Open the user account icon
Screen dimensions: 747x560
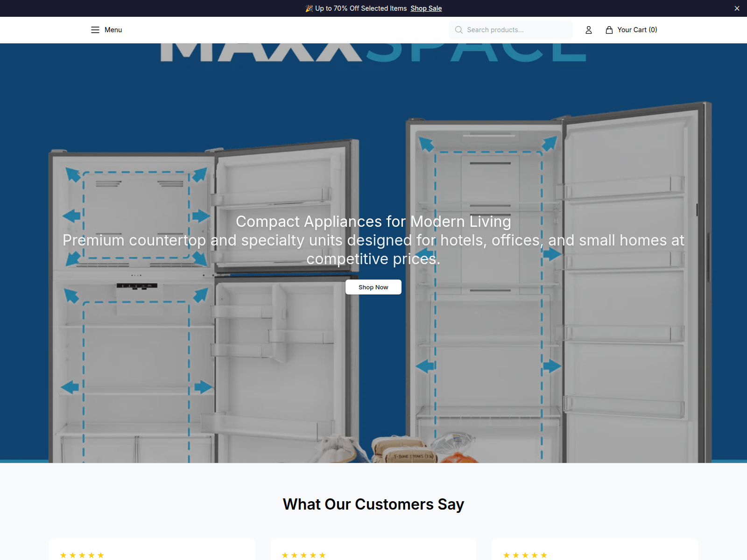click(589, 30)
